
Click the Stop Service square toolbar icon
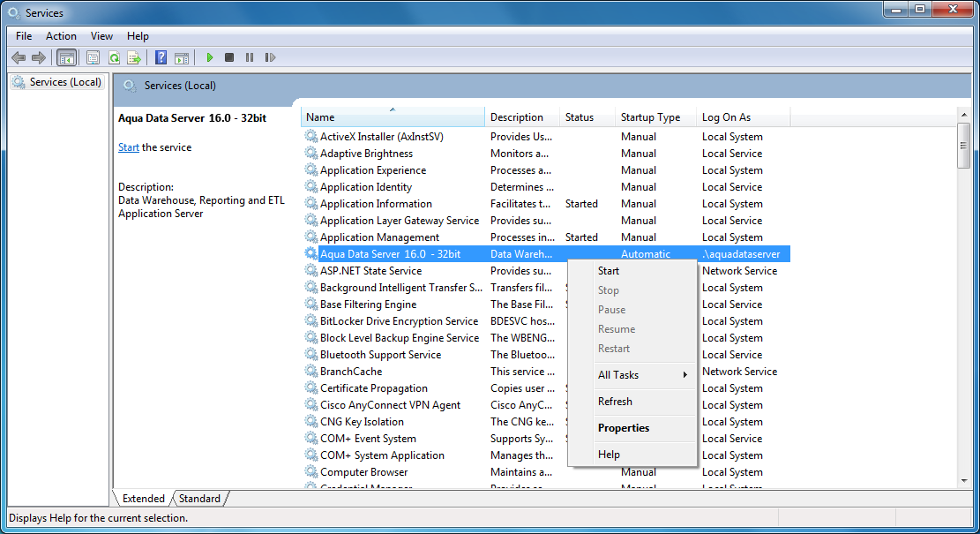(229, 57)
